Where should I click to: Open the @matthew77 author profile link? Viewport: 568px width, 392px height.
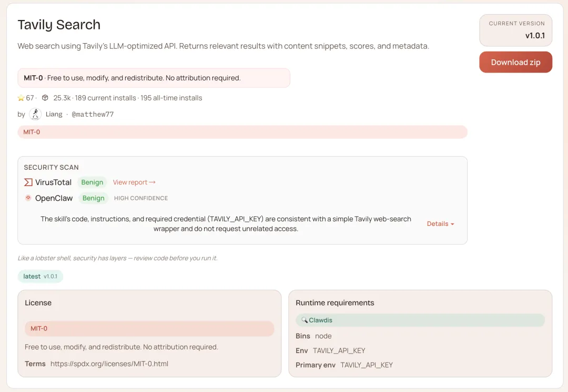93,114
